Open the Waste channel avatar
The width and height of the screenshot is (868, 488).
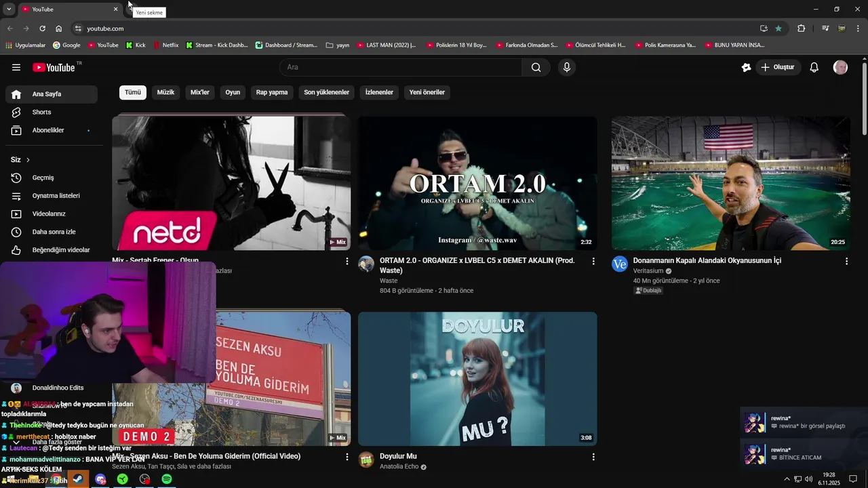point(366,264)
